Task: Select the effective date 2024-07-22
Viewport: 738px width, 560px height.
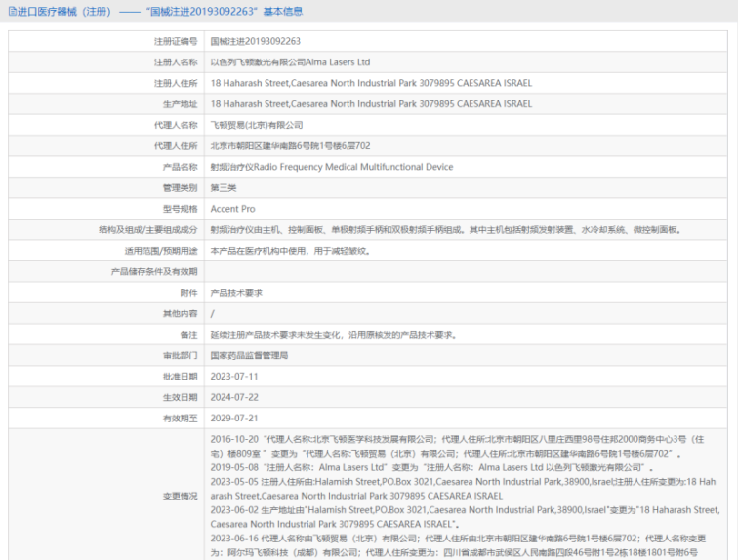Action: (x=234, y=398)
